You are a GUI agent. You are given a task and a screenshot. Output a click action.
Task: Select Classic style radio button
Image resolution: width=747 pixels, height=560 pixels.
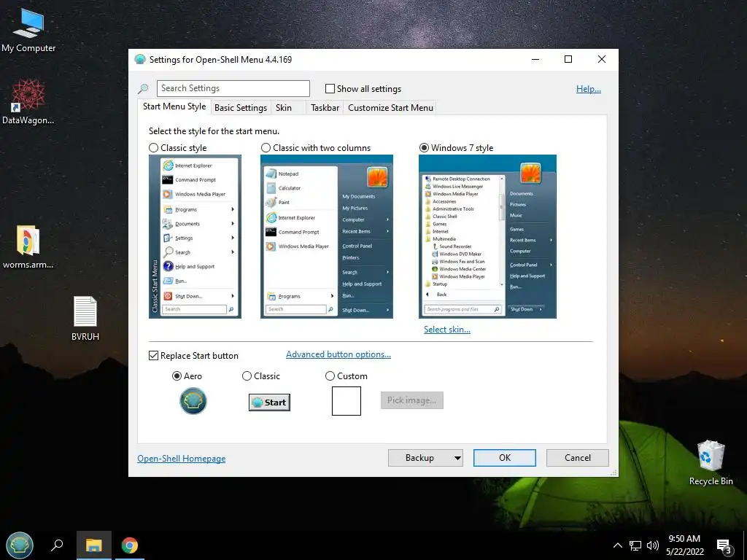click(153, 148)
